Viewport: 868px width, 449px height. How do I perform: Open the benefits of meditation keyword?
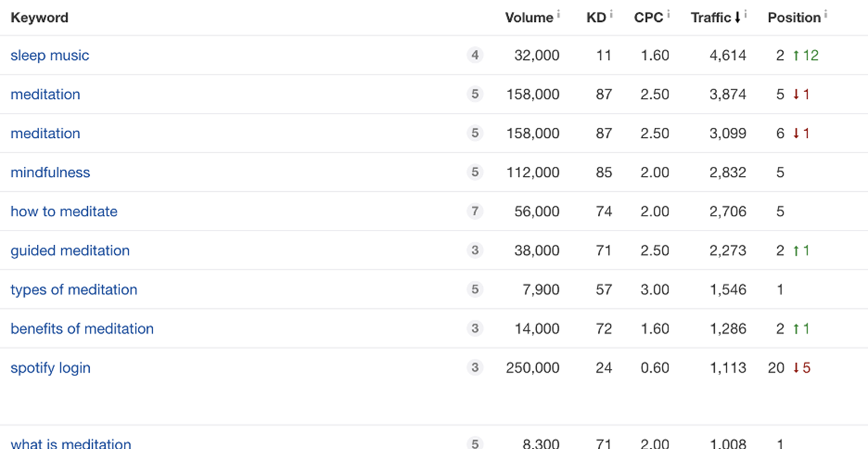point(82,328)
